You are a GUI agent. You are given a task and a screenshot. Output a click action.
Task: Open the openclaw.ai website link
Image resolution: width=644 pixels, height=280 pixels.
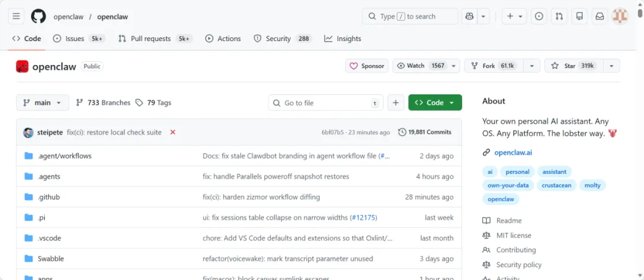[x=513, y=153]
